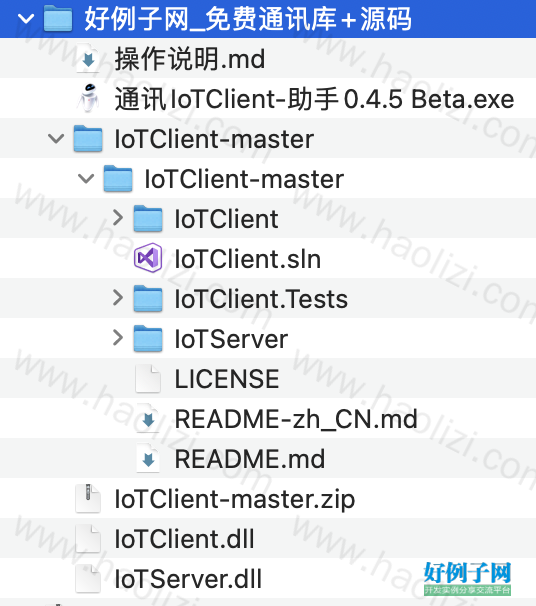
Task: Click the zip archive icon for IoTClient-master.zip
Action: click(88, 499)
